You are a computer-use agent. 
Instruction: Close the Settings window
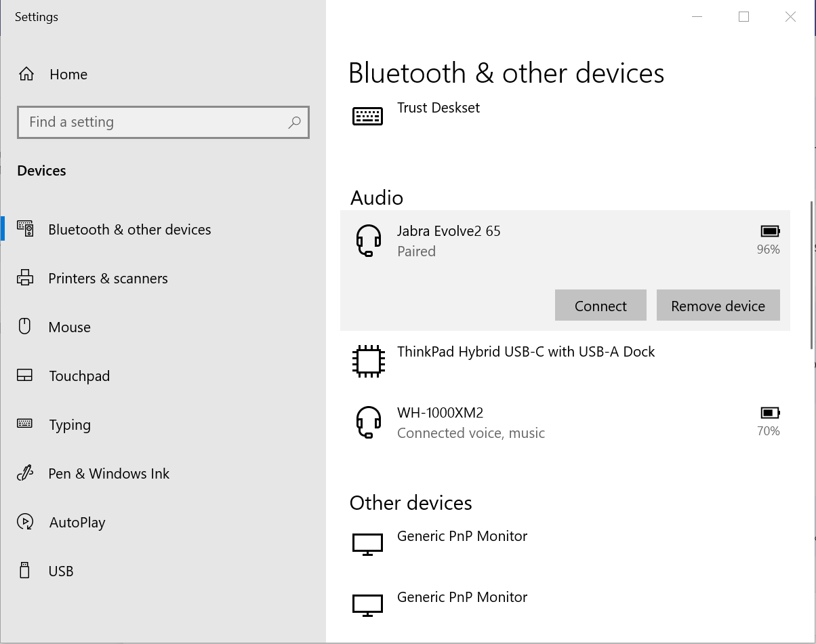790,17
